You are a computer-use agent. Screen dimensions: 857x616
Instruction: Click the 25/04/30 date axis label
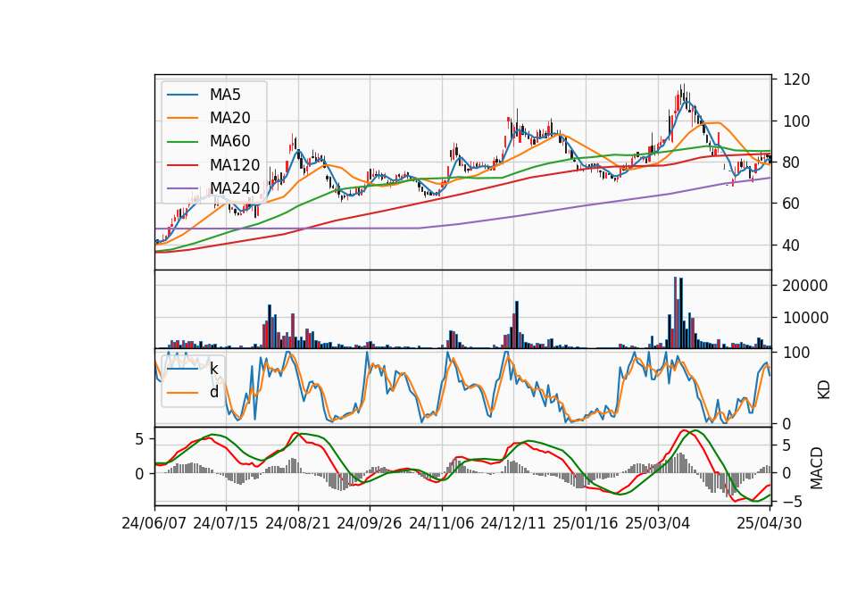click(x=770, y=524)
